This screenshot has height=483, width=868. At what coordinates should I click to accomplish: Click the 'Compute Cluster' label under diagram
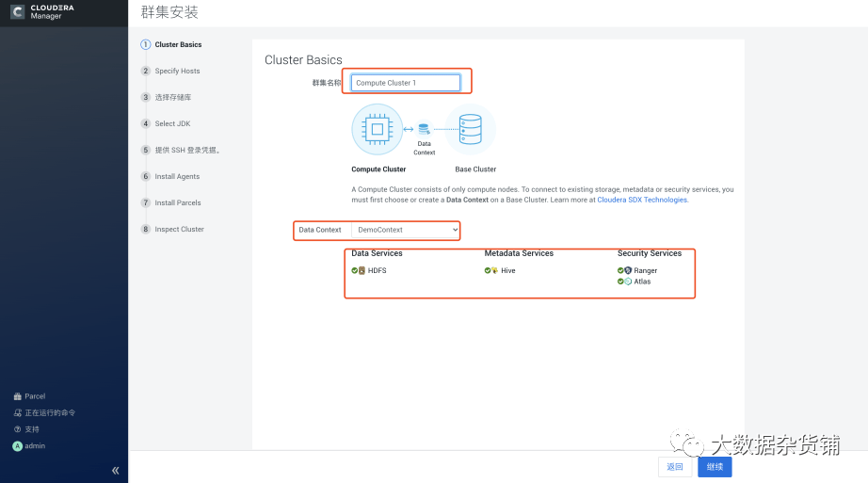pos(378,169)
